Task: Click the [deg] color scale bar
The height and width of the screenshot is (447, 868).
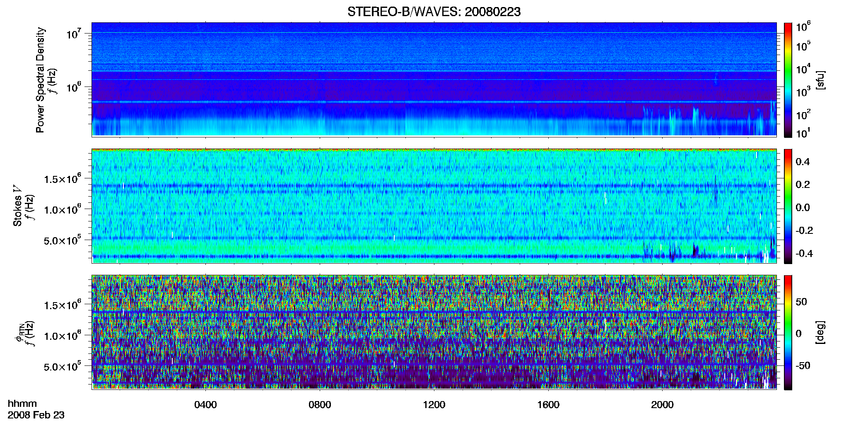Action: 788,332
